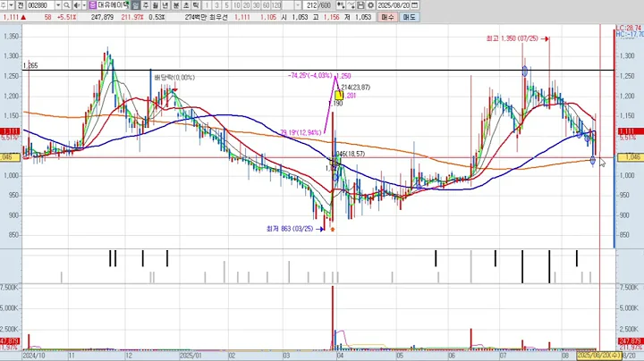
Task: Choose the 60 interval button
Action: (x=267, y=5)
